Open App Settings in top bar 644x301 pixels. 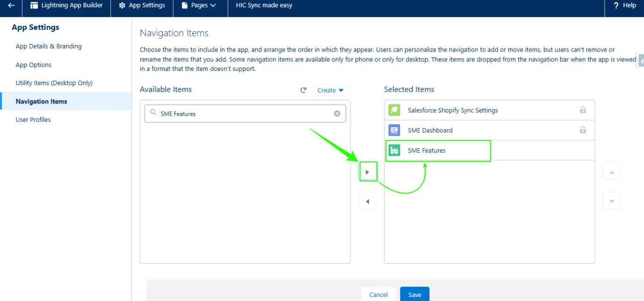(142, 5)
